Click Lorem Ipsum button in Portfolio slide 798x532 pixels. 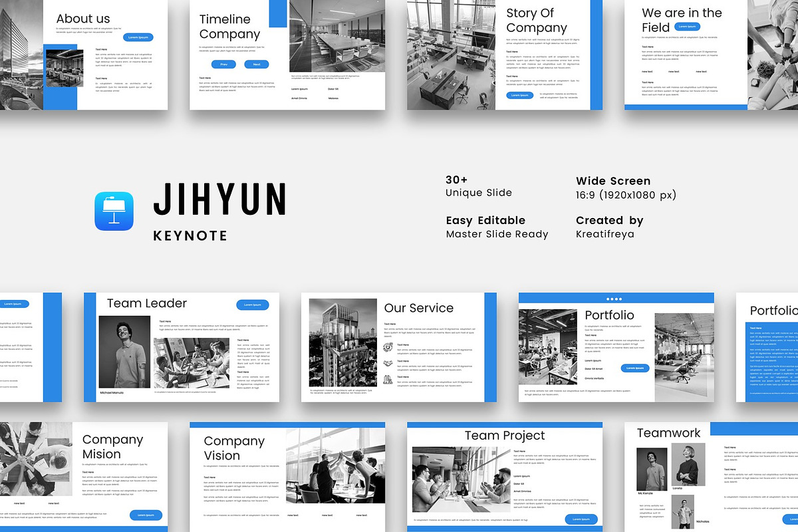pos(635,368)
